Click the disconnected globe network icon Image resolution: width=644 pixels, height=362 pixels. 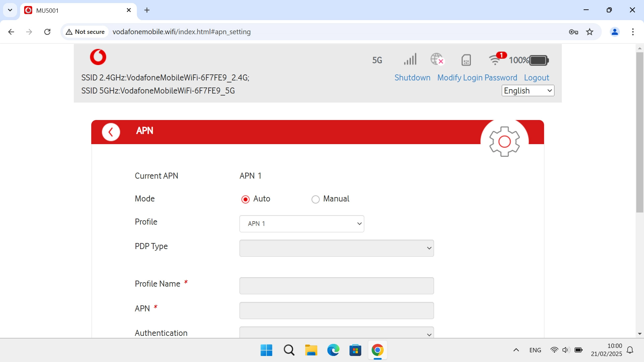[x=437, y=59]
